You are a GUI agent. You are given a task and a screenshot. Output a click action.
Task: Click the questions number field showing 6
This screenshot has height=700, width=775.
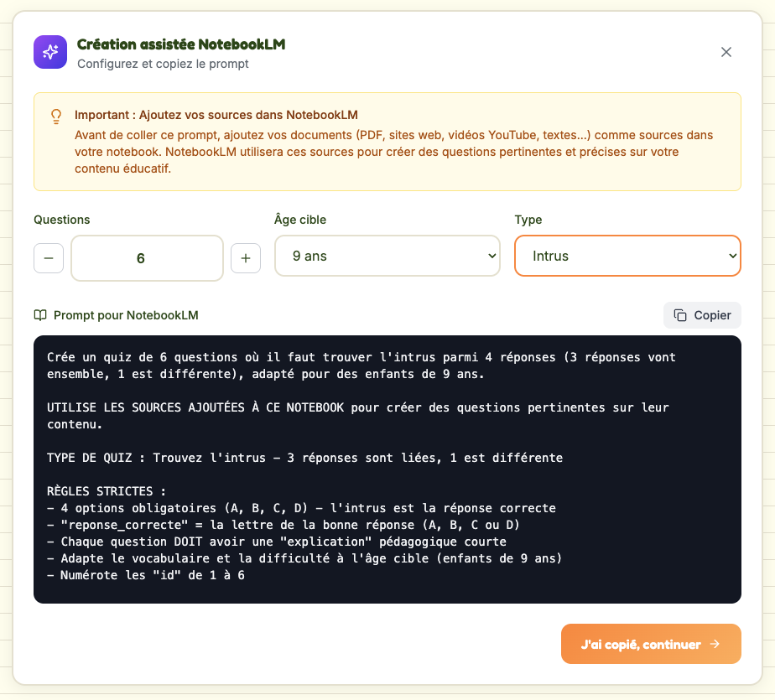pos(147,258)
